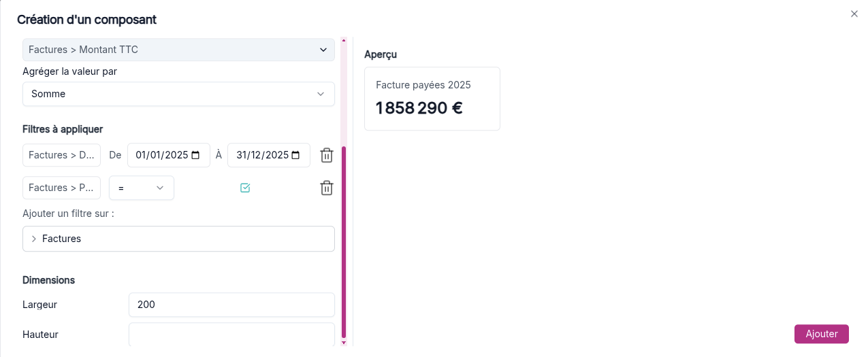
Task: Click the Factures > P... filter field button
Action: pos(61,188)
